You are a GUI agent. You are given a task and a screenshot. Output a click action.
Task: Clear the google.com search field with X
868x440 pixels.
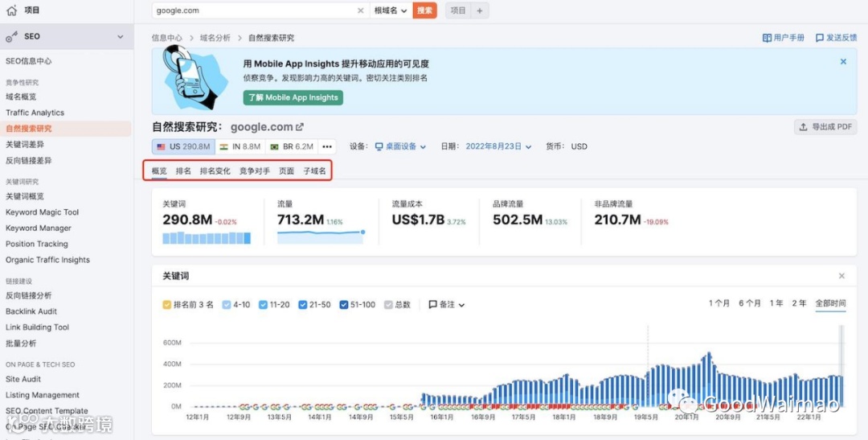pyautogui.click(x=360, y=10)
